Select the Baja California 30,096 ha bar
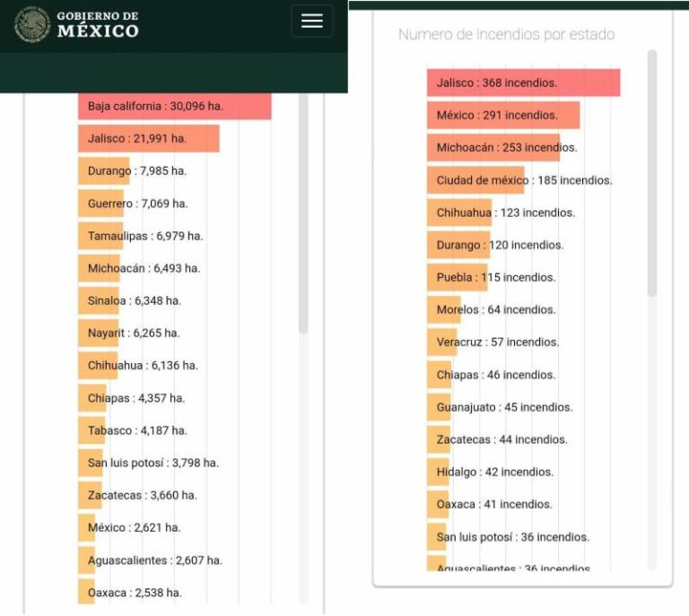 click(x=174, y=106)
